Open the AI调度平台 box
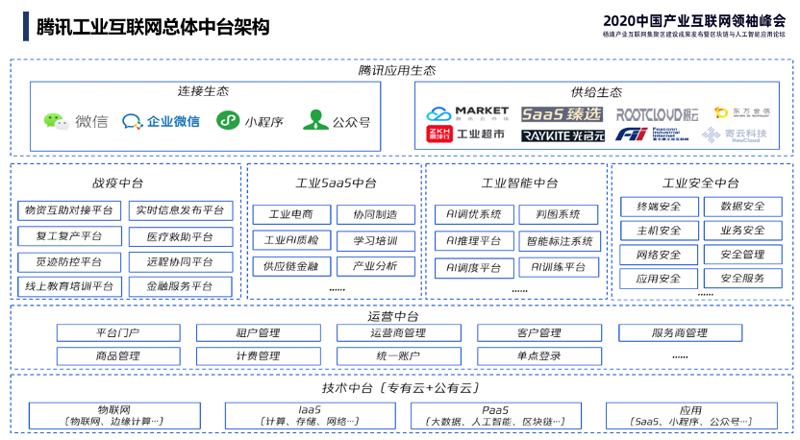 pos(474,268)
